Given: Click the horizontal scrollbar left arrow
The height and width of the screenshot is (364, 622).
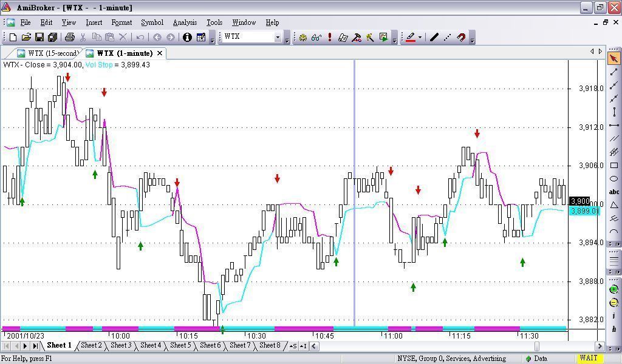Looking at the screenshot, I should (x=314, y=346).
